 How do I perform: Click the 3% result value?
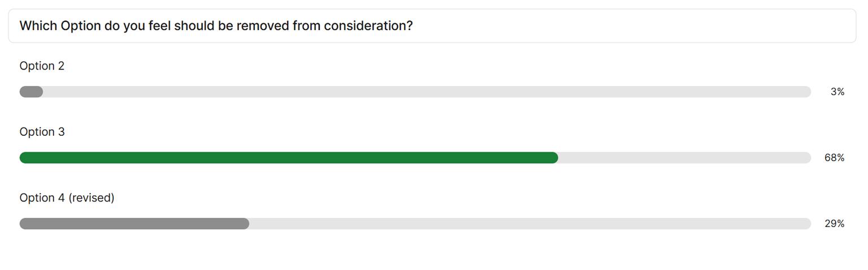[x=837, y=92]
